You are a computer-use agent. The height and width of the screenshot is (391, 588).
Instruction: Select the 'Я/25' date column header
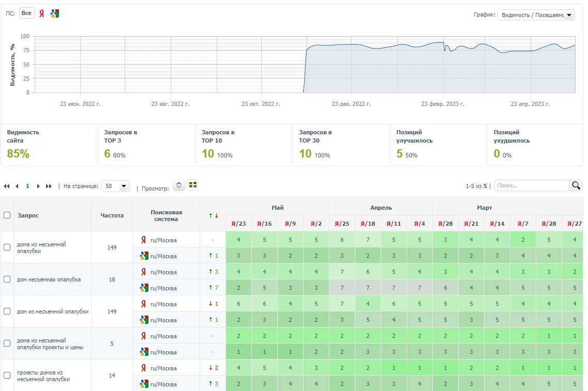[x=342, y=224]
